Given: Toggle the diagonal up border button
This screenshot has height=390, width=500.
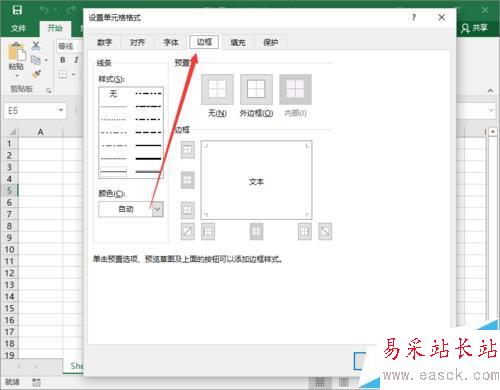Looking at the screenshot, I should click(188, 231).
